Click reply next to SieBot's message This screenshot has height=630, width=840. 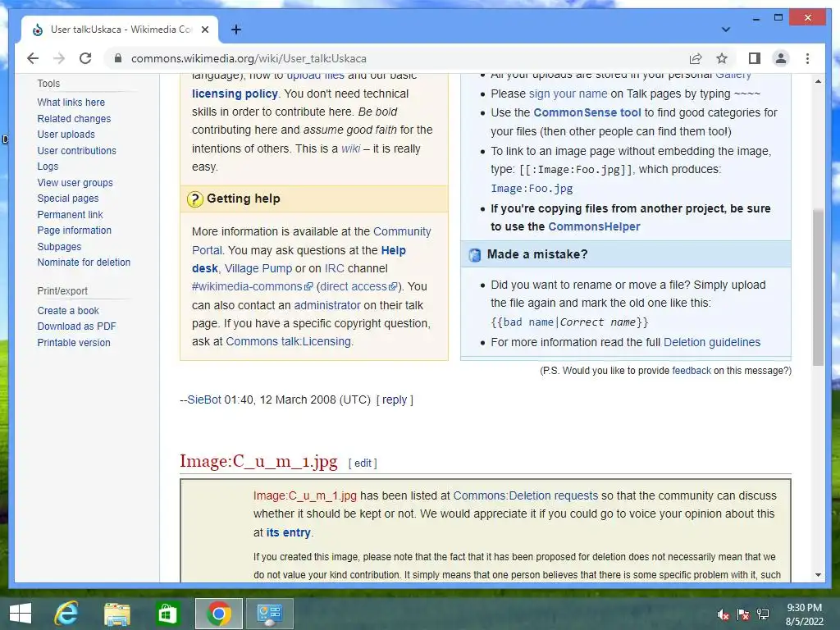point(395,399)
